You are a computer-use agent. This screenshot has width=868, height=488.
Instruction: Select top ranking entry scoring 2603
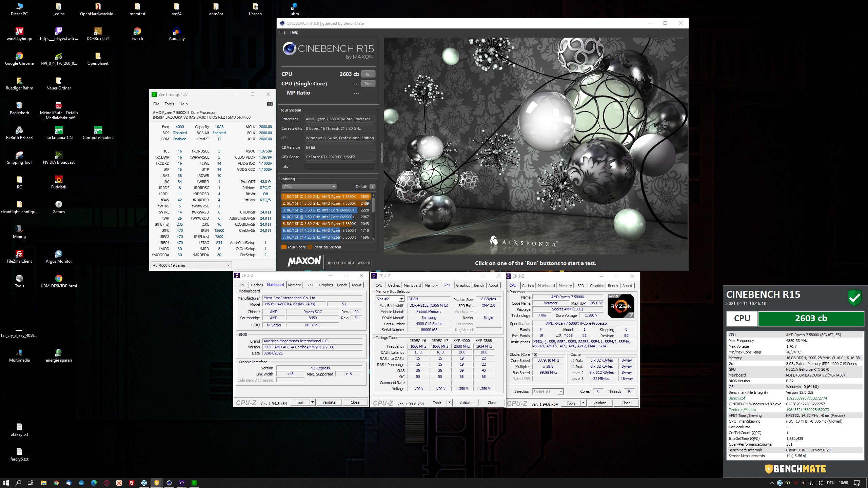click(x=325, y=197)
